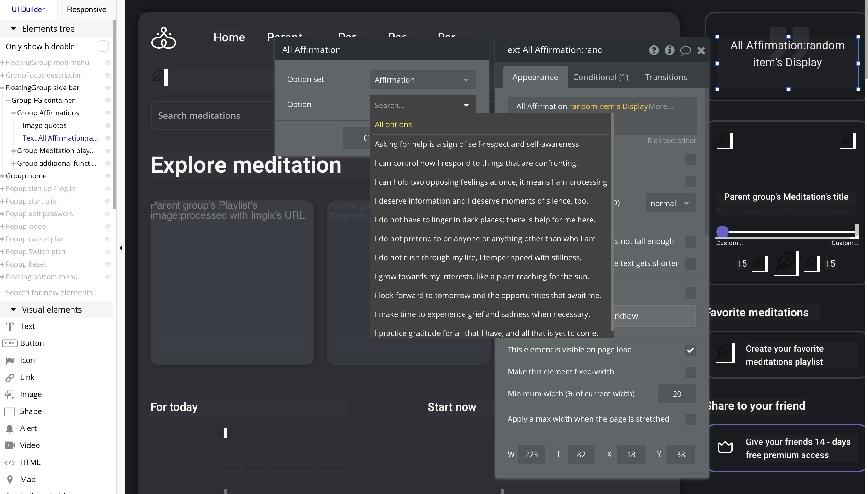This screenshot has width=868, height=494.
Task: Open the normal font weight dropdown
Action: 670,203
